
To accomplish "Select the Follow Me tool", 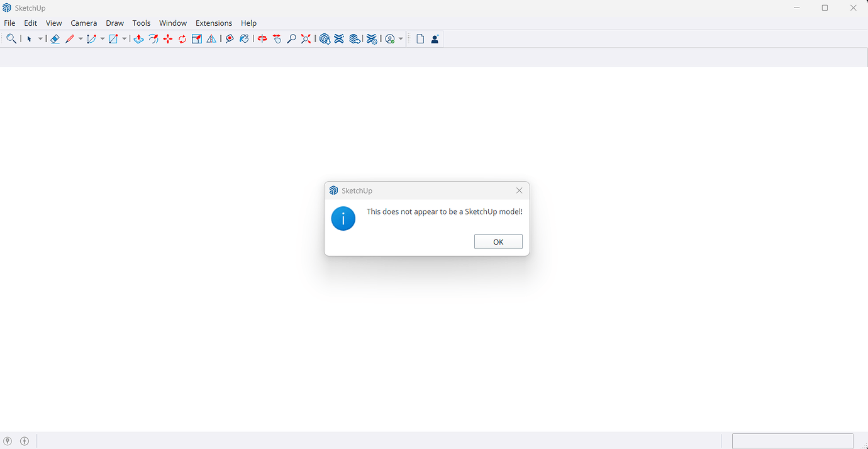I will [x=153, y=38].
